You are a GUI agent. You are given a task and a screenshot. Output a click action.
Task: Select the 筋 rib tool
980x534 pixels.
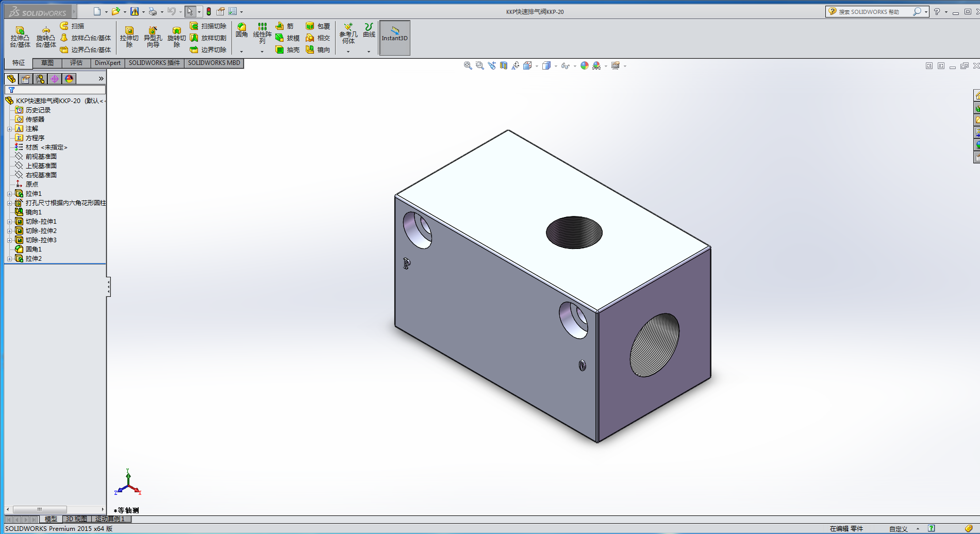click(285, 26)
